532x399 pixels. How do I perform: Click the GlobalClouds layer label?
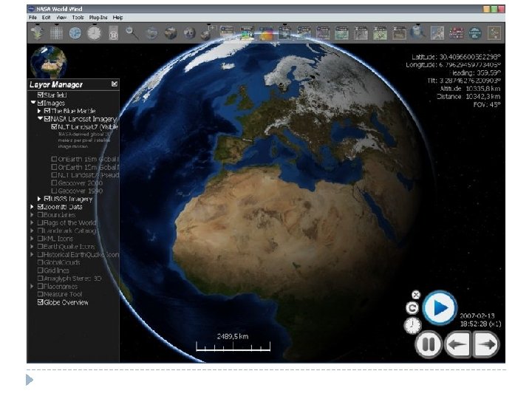tap(62, 262)
